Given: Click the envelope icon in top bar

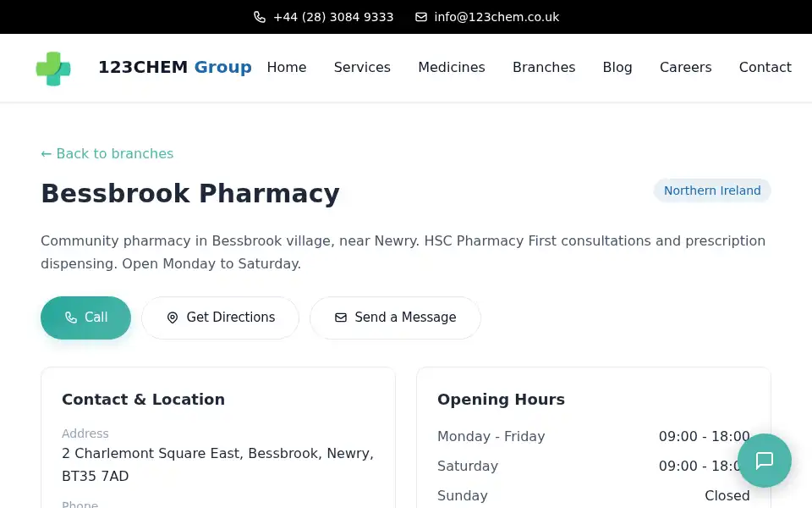Looking at the screenshot, I should click(421, 17).
